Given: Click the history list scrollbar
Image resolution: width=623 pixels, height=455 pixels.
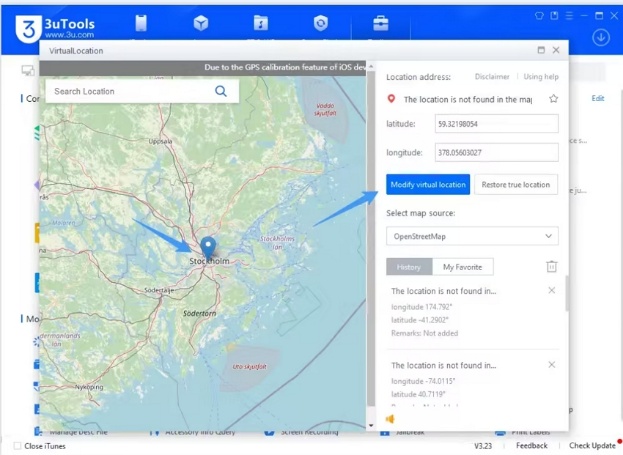Looking at the screenshot, I should (x=567, y=293).
